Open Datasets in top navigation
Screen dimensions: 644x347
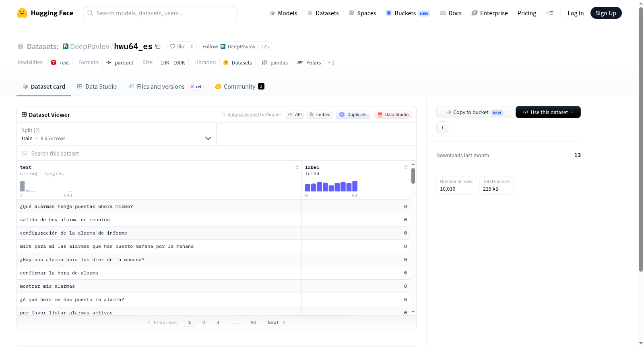[323, 13]
